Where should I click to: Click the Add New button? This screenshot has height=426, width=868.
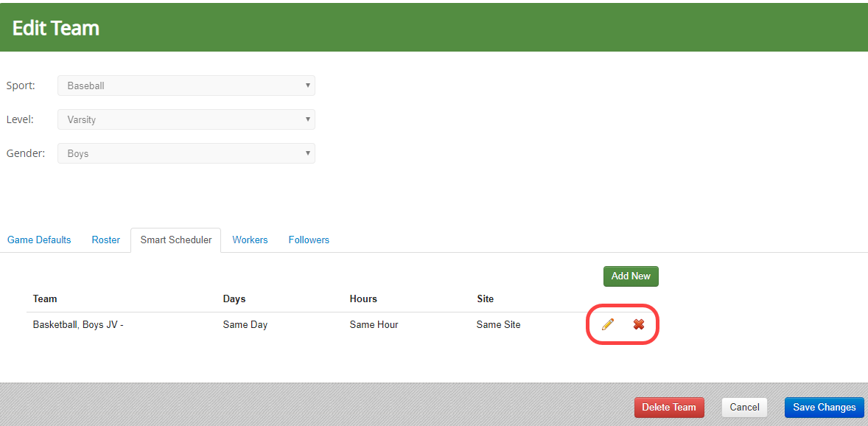(631, 276)
